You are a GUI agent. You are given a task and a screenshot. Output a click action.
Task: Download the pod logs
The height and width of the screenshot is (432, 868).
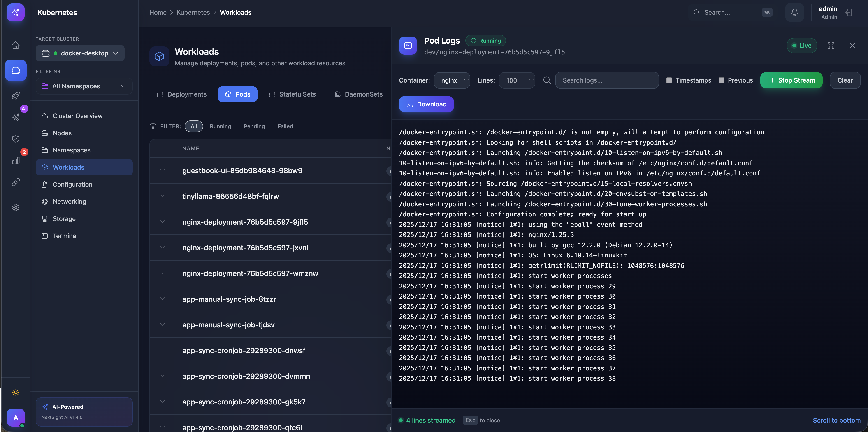click(426, 104)
